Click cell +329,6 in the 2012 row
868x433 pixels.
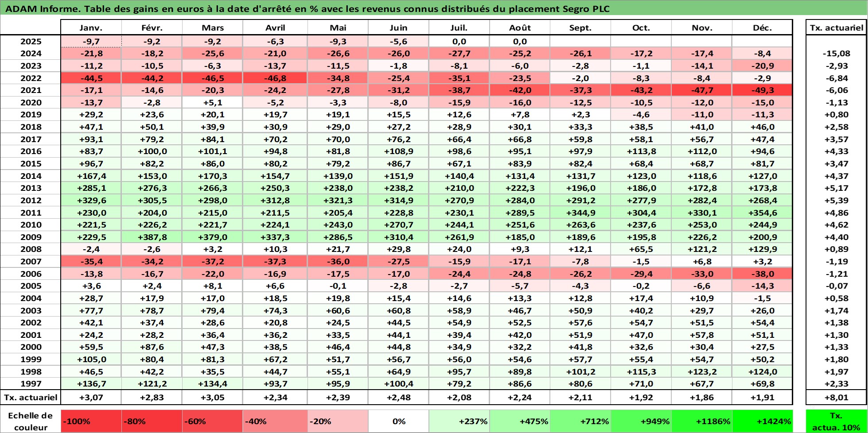pyautogui.click(x=91, y=201)
